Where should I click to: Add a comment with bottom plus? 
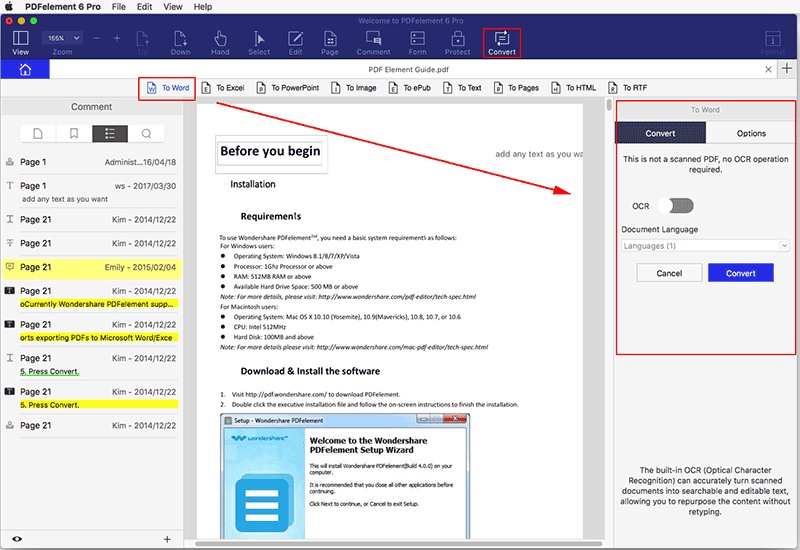pos(167,539)
